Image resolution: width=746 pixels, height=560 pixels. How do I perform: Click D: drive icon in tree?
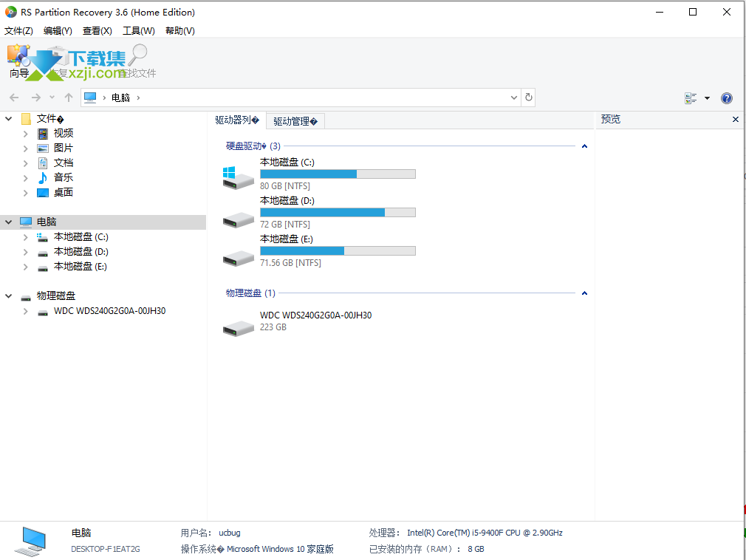pos(43,253)
